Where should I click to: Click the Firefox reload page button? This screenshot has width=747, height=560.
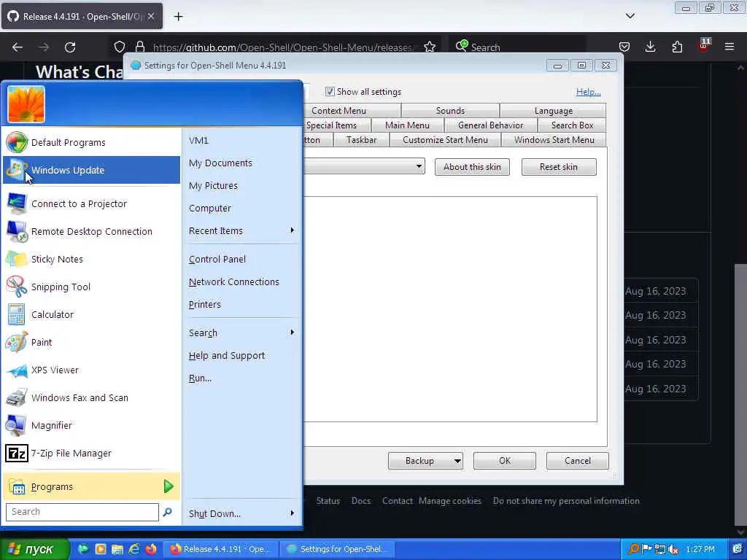(70, 47)
